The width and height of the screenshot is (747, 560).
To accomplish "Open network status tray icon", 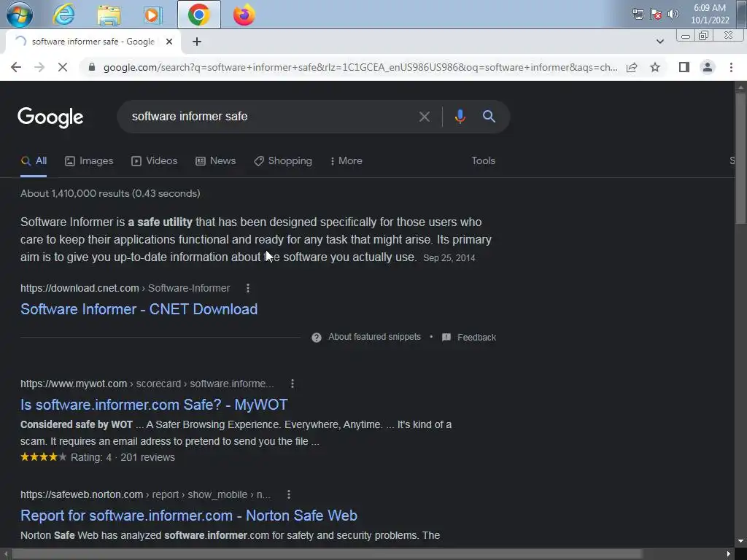I will (638, 15).
